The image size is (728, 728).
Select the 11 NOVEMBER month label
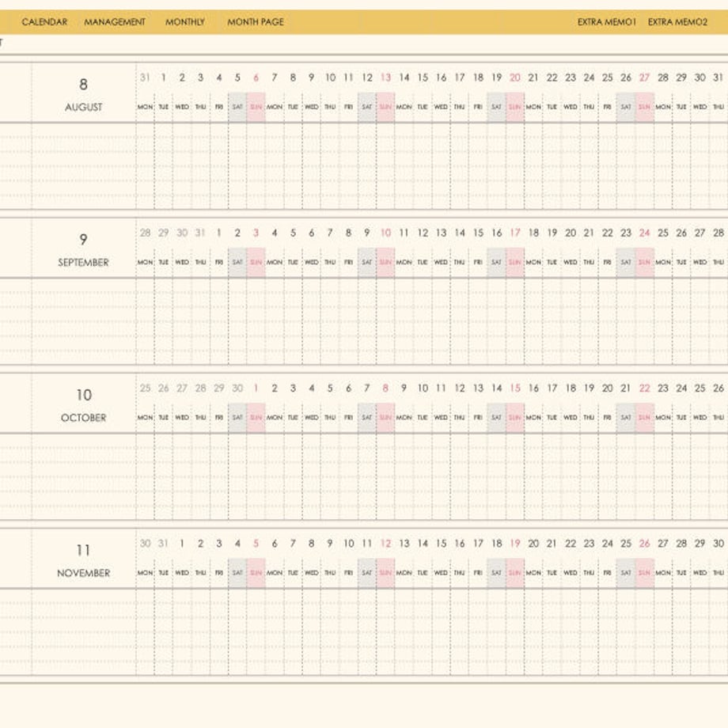(x=84, y=560)
